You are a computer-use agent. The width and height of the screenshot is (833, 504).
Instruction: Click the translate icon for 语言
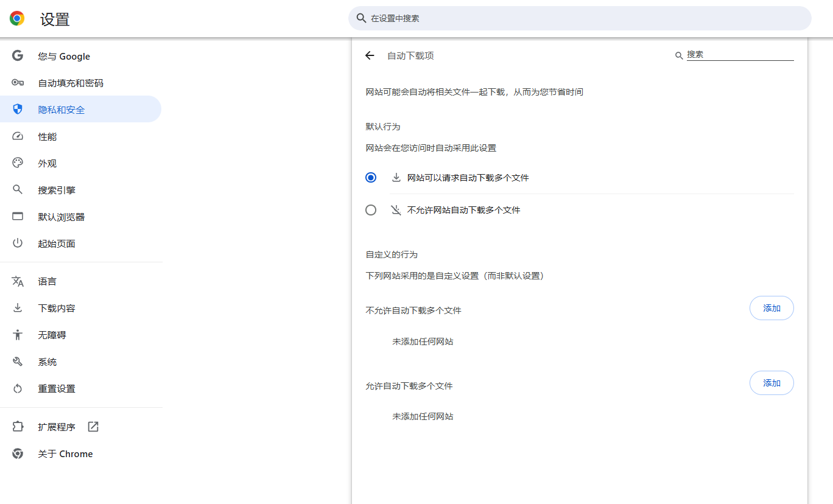18,281
